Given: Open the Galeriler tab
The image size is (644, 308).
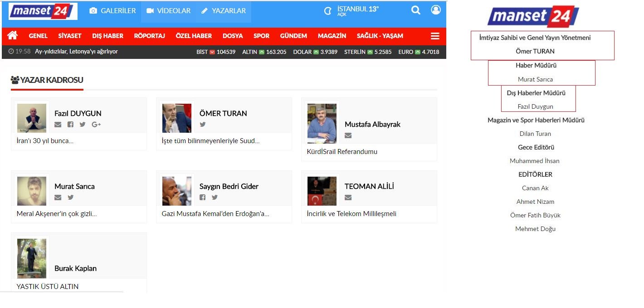Looking at the screenshot, I should (x=113, y=11).
